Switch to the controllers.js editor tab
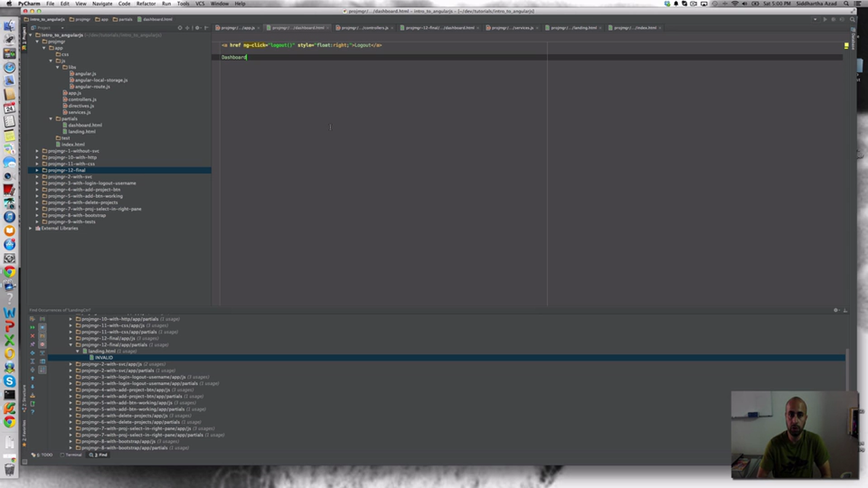Screen dimensions: 868x488 [x=364, y=28]
